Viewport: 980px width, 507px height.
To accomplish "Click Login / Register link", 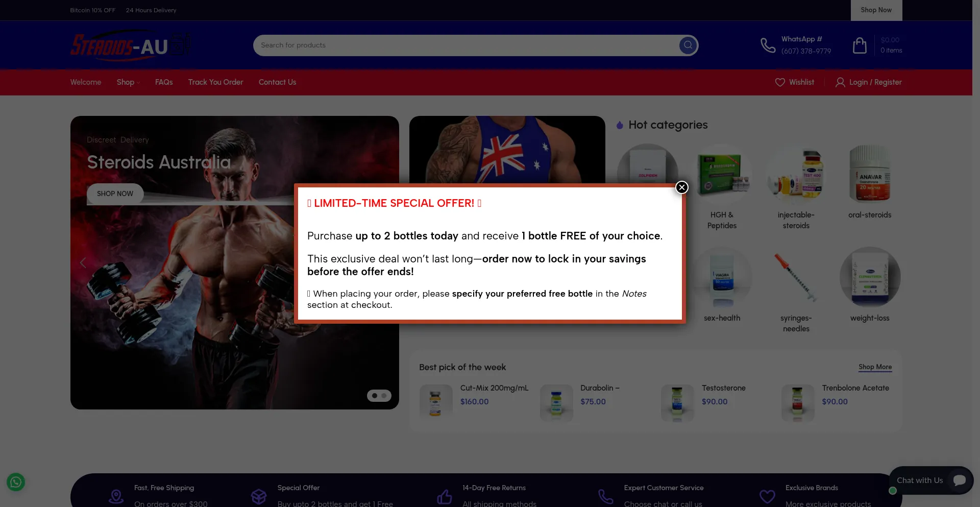I will coord(875,82).
